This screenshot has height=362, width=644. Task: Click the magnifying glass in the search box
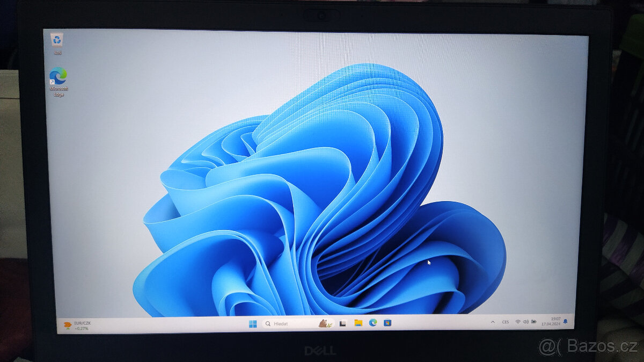268,324
